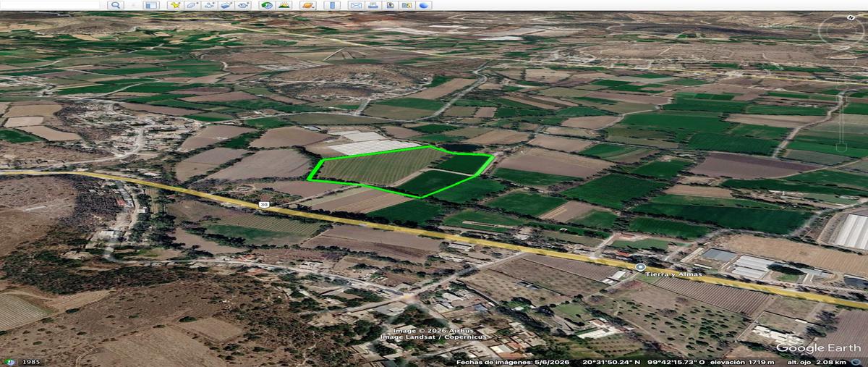Click the green outlined field polygon
Viewport: 868px width, 367px height.
(x=402, y=172)
